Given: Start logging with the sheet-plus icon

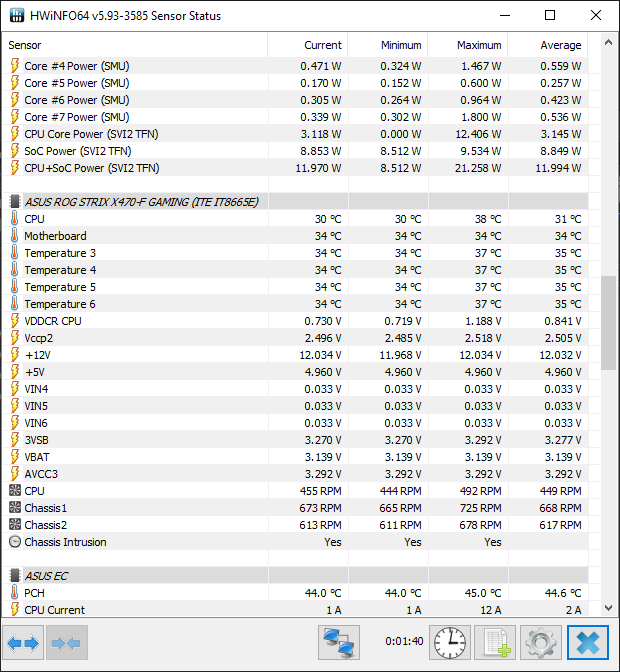Looking at the screenshot, I should coord(495,642).
